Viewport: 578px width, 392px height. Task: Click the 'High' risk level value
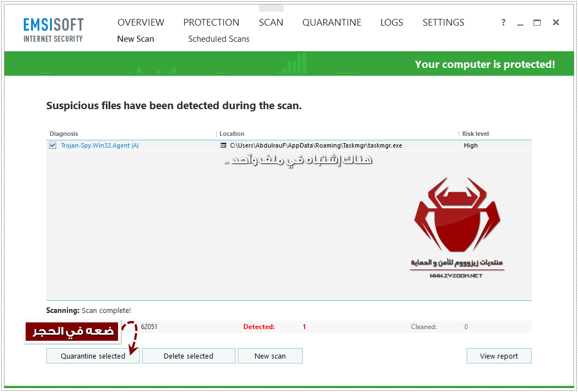(471, 145)
